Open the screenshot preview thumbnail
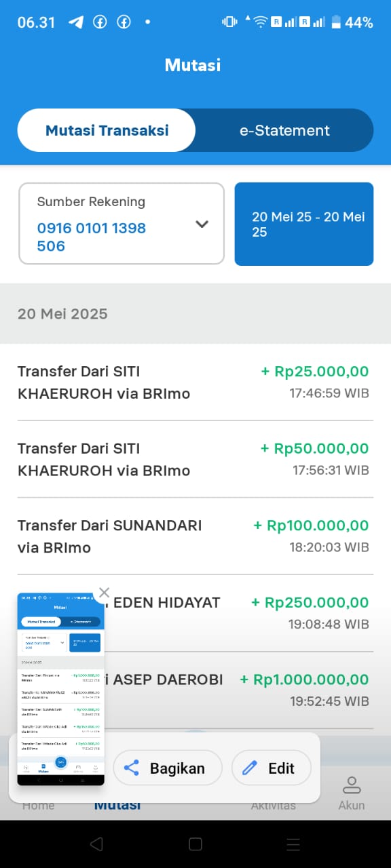 61,689
